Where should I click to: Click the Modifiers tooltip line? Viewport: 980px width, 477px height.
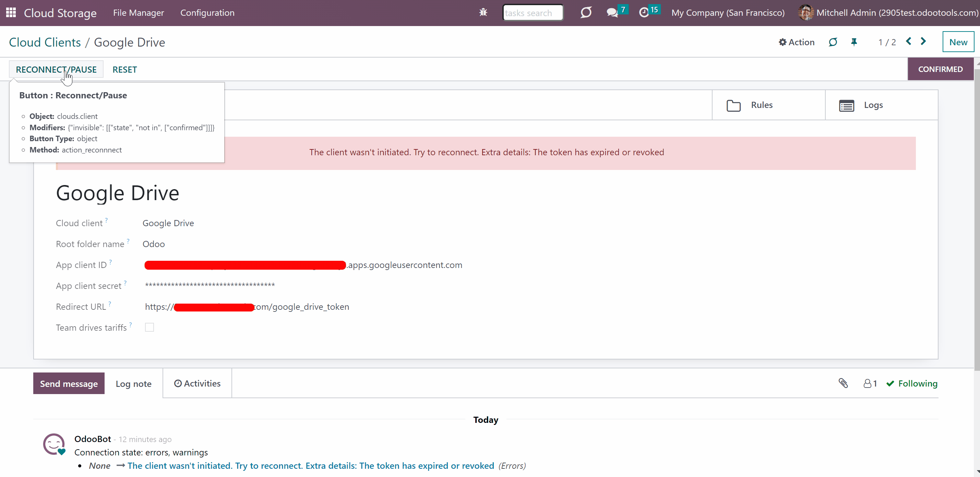122,128
